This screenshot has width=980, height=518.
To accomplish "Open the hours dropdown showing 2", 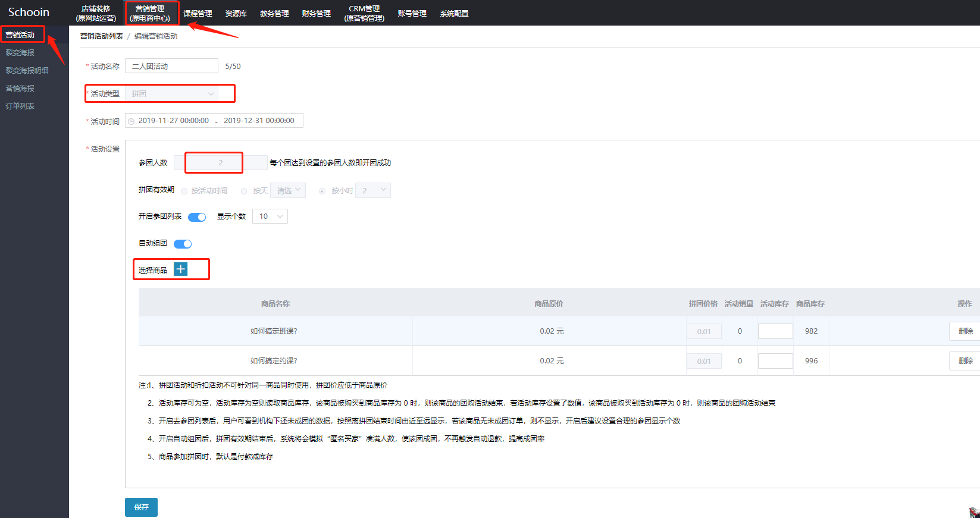I will point(373,190).
